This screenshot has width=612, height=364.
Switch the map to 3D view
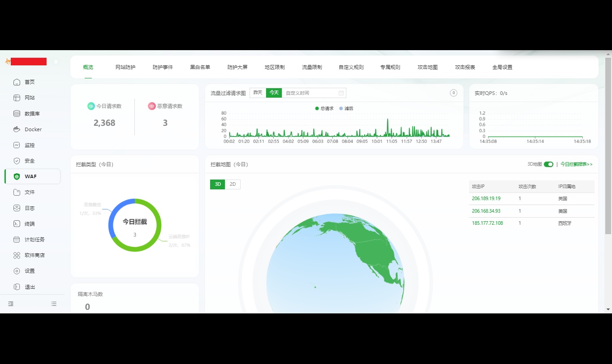click(x=218, y=184)
